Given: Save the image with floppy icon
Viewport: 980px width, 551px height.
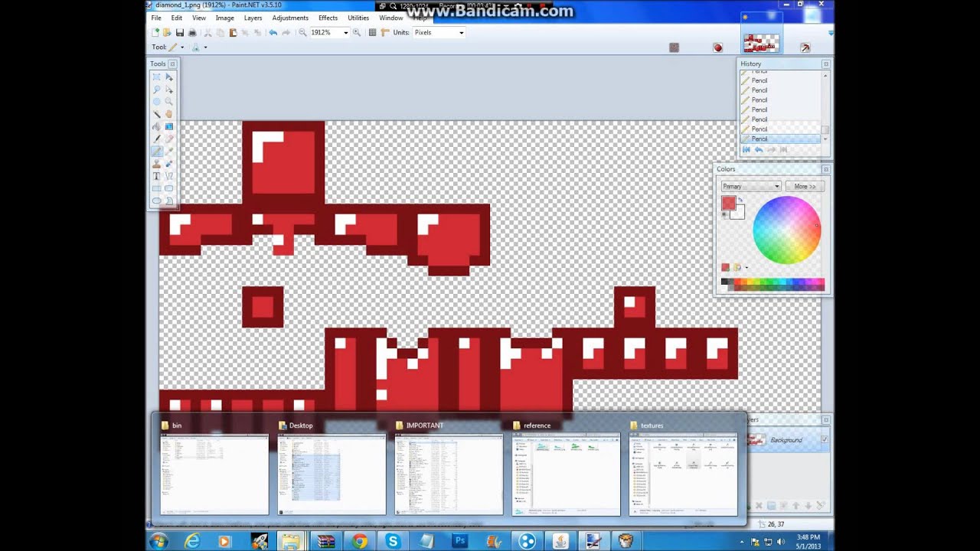Looking at the screenshot, I should pyautogui.click(x=180, y=33).
